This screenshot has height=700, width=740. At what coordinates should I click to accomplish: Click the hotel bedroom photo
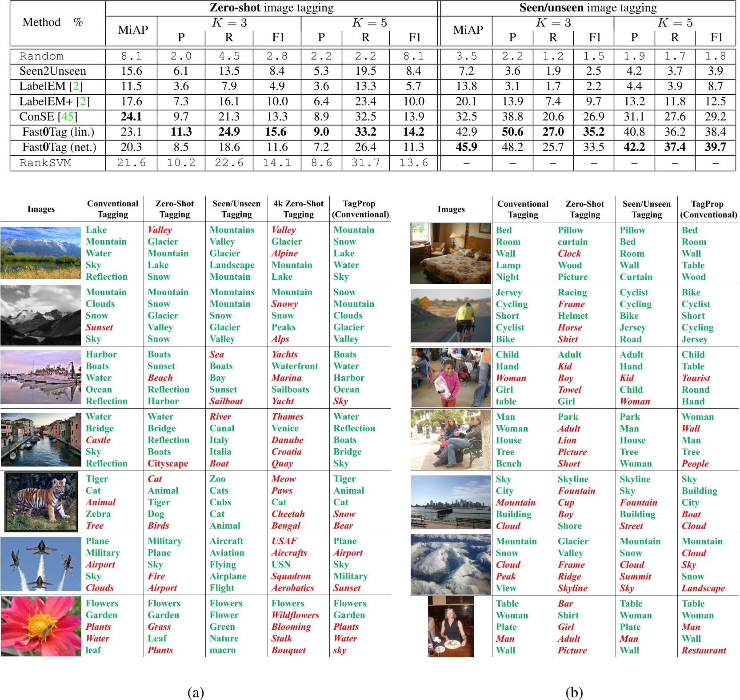[451, 253]
